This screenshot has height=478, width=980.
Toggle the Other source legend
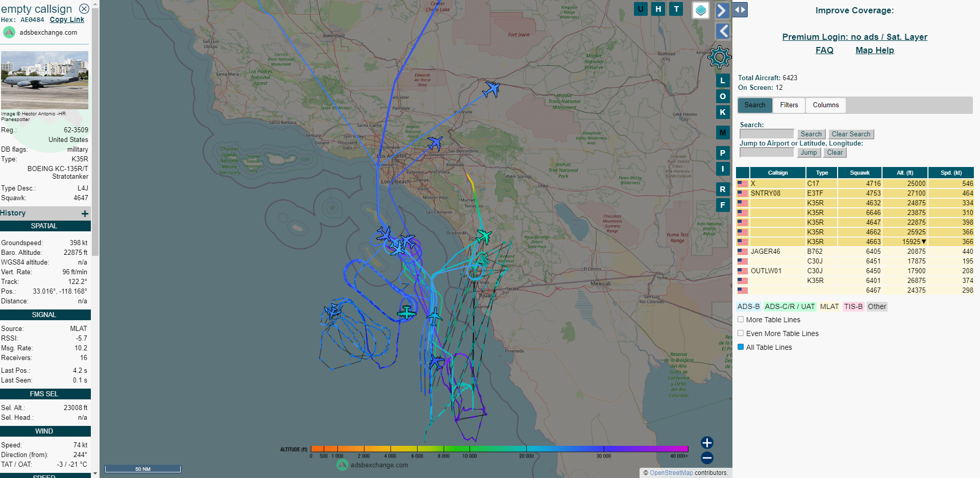click(x=877, y=306)
